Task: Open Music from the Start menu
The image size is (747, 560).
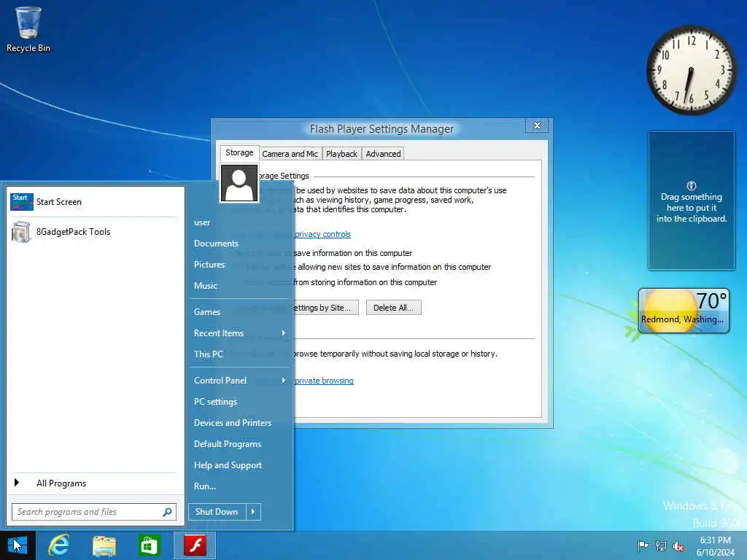Action: (x=205, y=286)
